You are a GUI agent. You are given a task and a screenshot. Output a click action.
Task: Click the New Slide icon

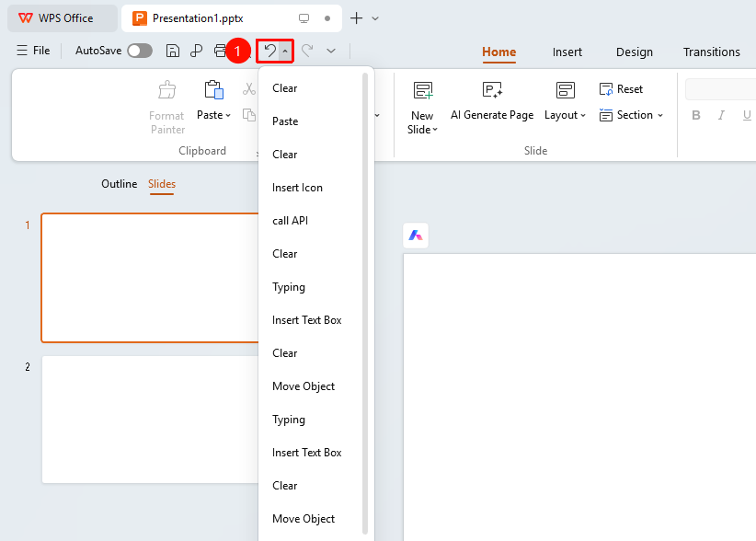click(x=423, y=90)
